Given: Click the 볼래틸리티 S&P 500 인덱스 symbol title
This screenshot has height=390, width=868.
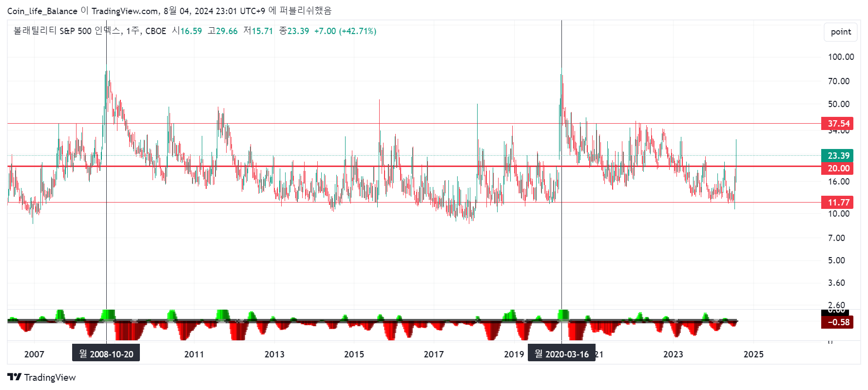Looking at the screenshot, I should coord(67,31).
